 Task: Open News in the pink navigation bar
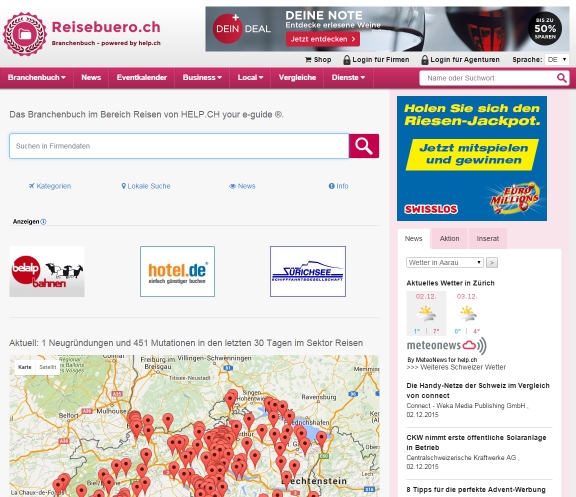point(91,78)
